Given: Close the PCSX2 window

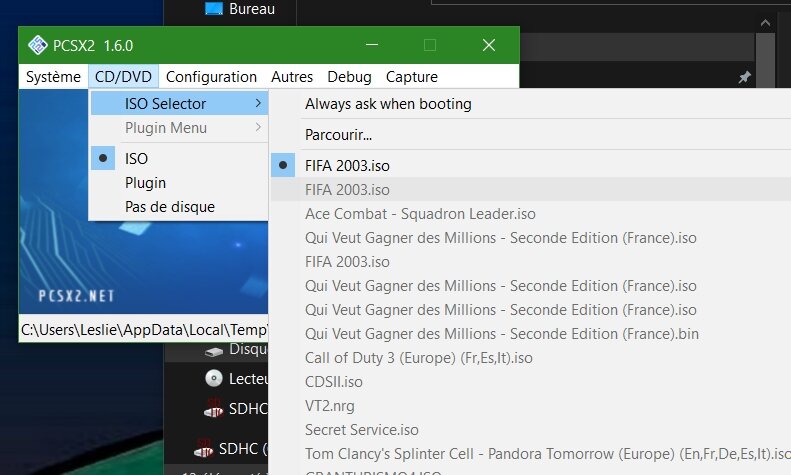Looking at the screenshot, I should 489,46.
